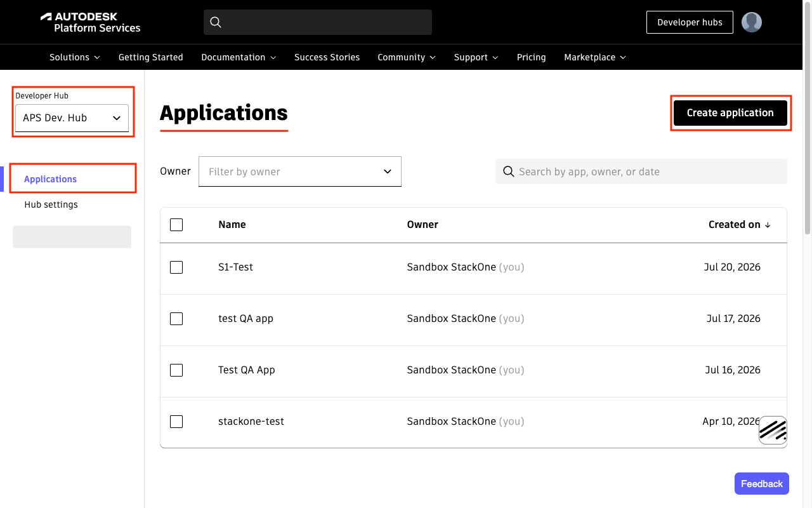
Task: Open the stackone-test application
Action: click(x=251, y=422)
